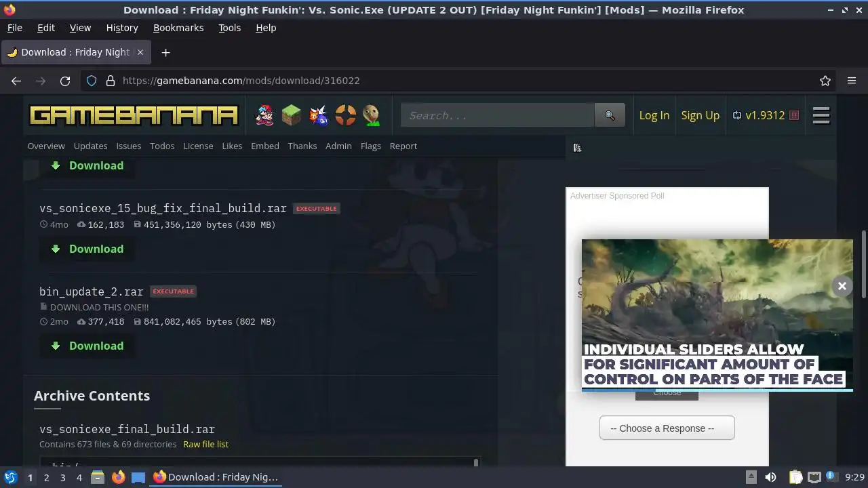Click the Sign Up link
Viewport: 868px width, 488px height.
tap(700, 115)
